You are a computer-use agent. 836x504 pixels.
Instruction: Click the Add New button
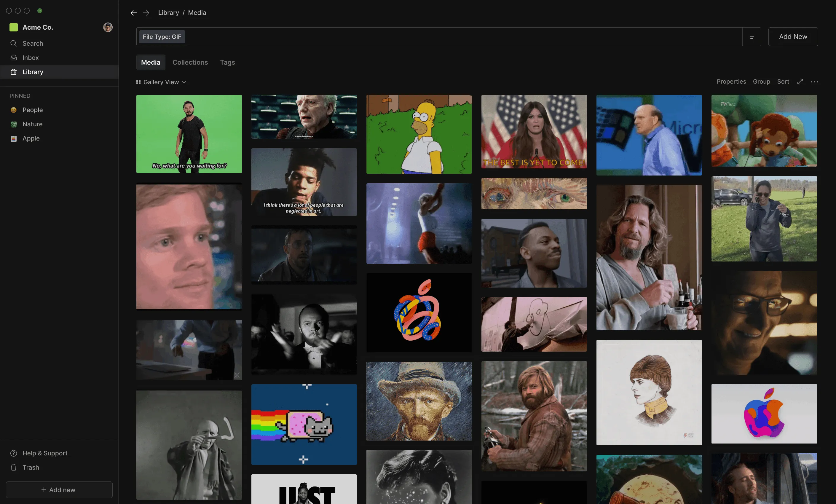(x=793, y=37)
